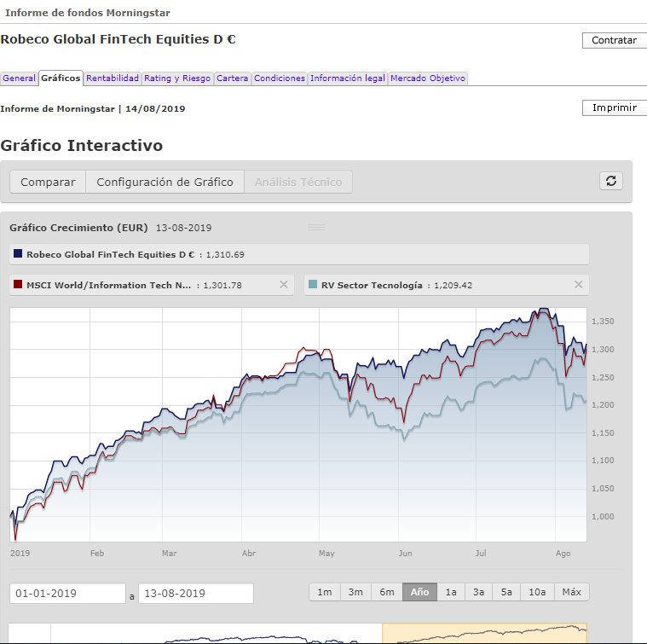Remove RV Sector Tecnología comparison
This screenshot has width=647, height=644.
click(579, 284)
